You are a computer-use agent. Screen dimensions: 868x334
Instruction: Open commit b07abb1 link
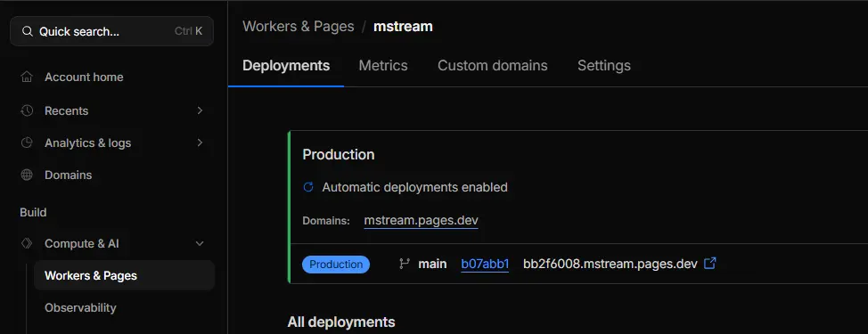coord(485,264)
